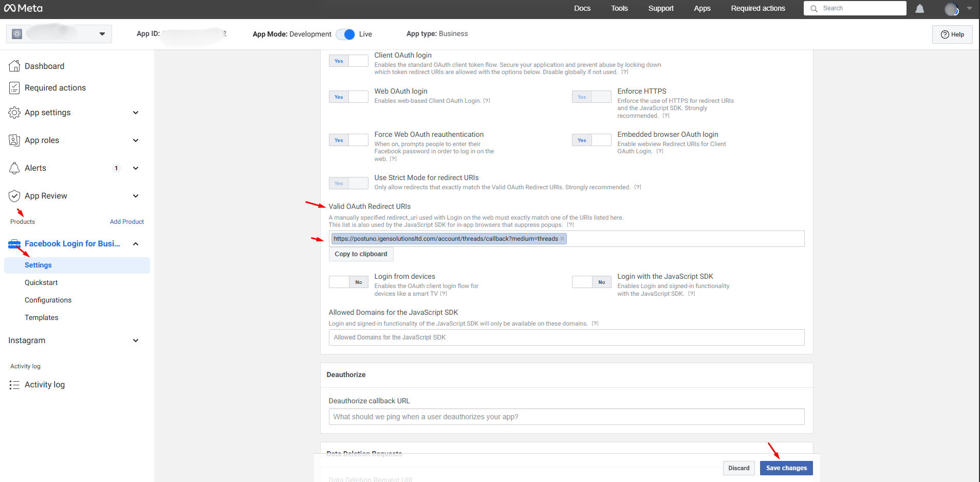Expand the App roles section chevron
The height and width of the screenshot is (482, 980).
click(136, 140)
